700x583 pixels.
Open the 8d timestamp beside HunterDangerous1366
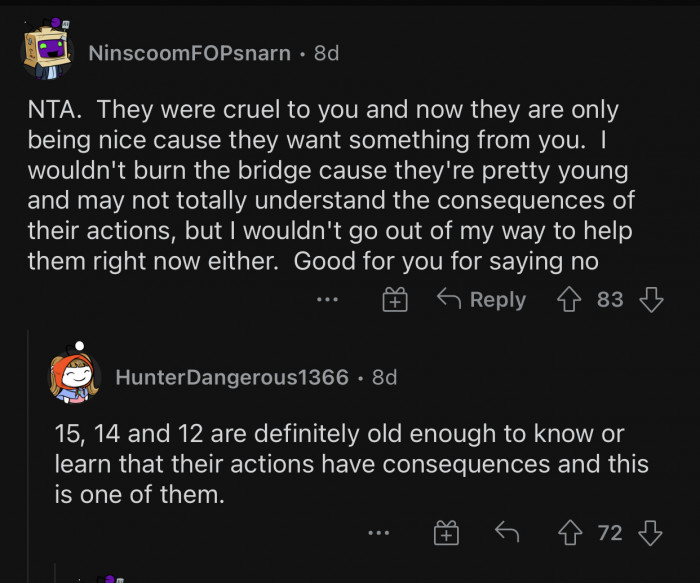point(384,377)
